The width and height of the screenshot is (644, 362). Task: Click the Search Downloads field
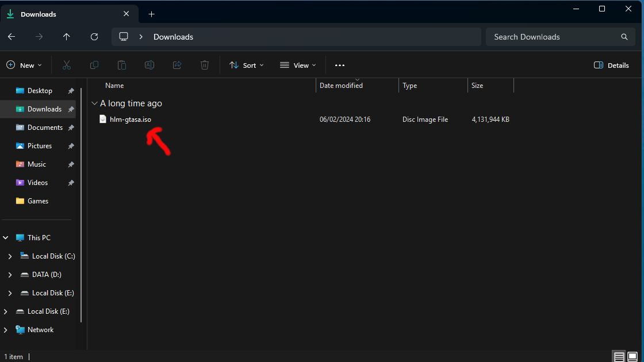(x=561, y=37)
